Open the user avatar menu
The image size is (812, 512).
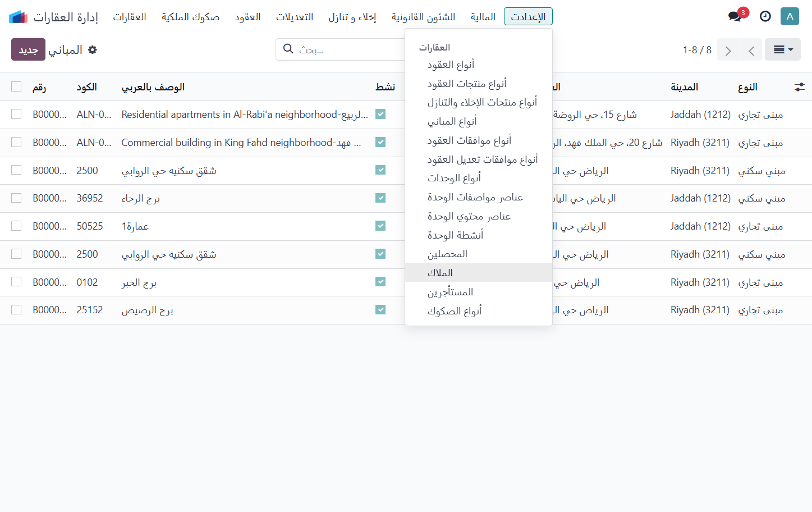pos(790,16)
